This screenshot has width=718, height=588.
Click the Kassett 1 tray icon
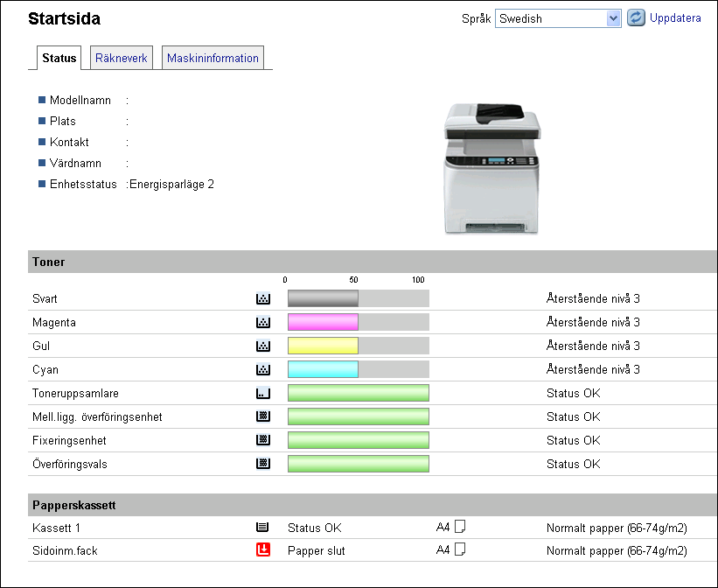tap(262, 528)
